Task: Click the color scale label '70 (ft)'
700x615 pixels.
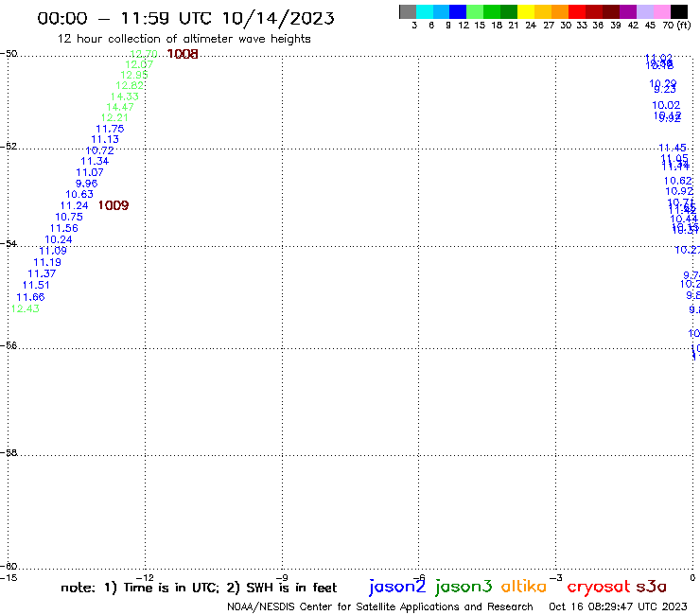Action: [676, 26]
